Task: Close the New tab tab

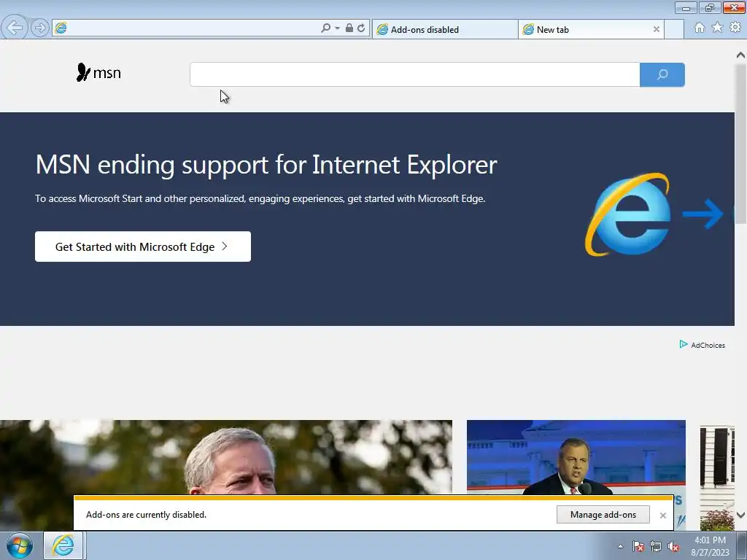Action: tap(656, 29)
